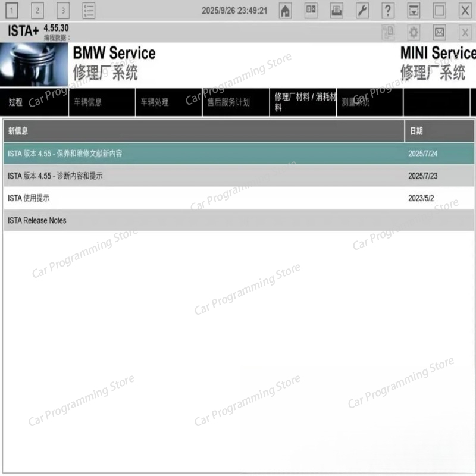Click the copy documents icon
This screenshot has height=476, width=476.
pyautogui.click(x=388, y=32)
